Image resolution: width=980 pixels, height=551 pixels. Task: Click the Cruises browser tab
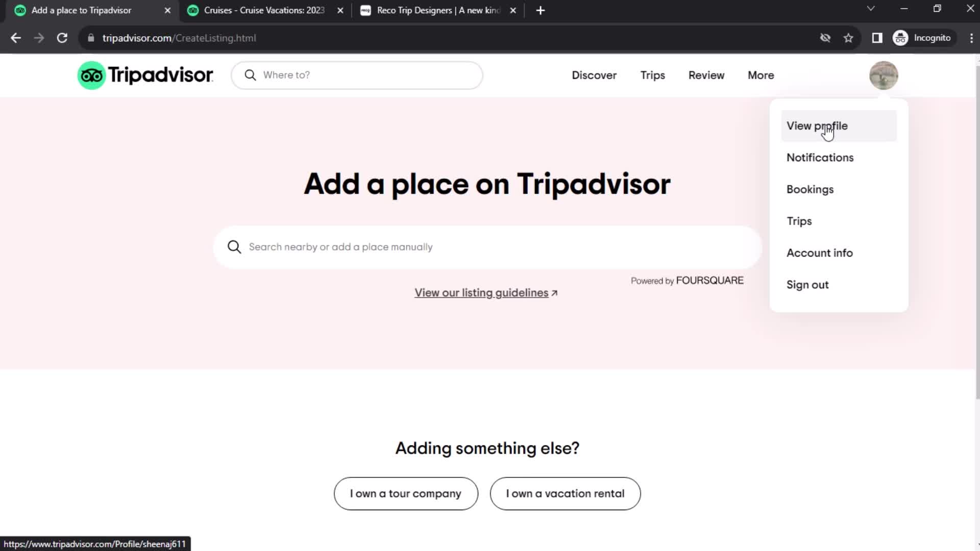click(262, 10)
